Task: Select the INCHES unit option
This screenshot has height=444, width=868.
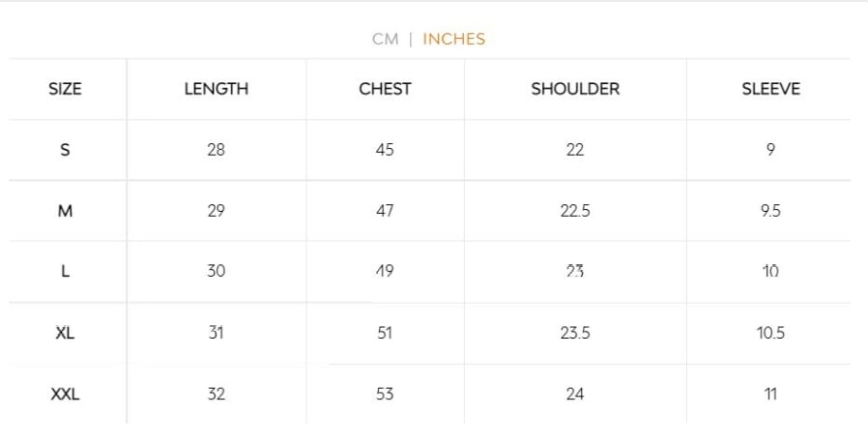Action: point(454,39)
